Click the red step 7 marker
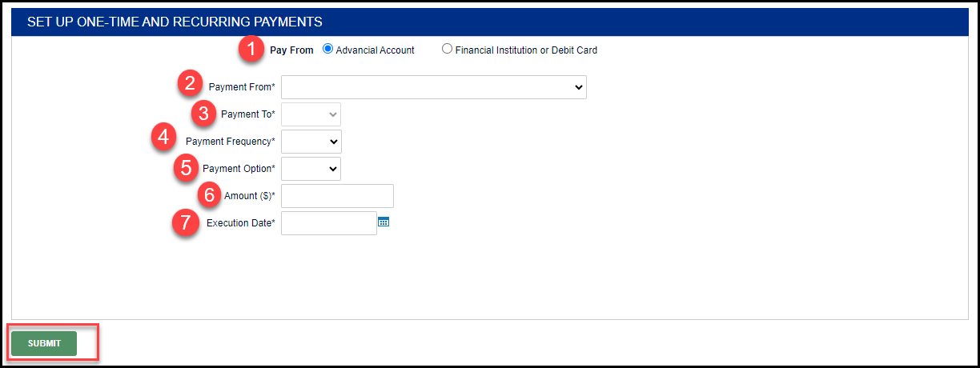 [185, 222]
